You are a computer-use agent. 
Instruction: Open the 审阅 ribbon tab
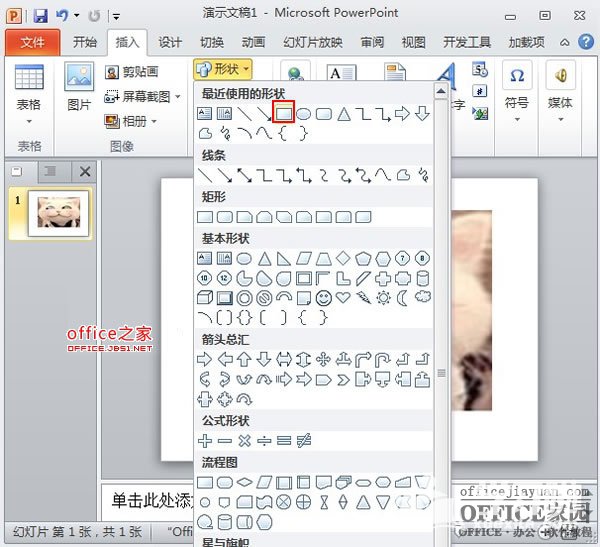click(x=372, y=42)
